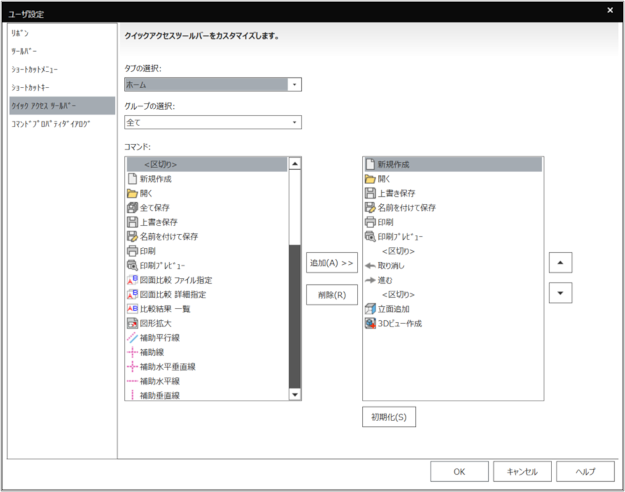Select 図面比較 ファイル指定 icon in command list
The height and width of the screenshot is (492, 625).
(x=131, y=280)
